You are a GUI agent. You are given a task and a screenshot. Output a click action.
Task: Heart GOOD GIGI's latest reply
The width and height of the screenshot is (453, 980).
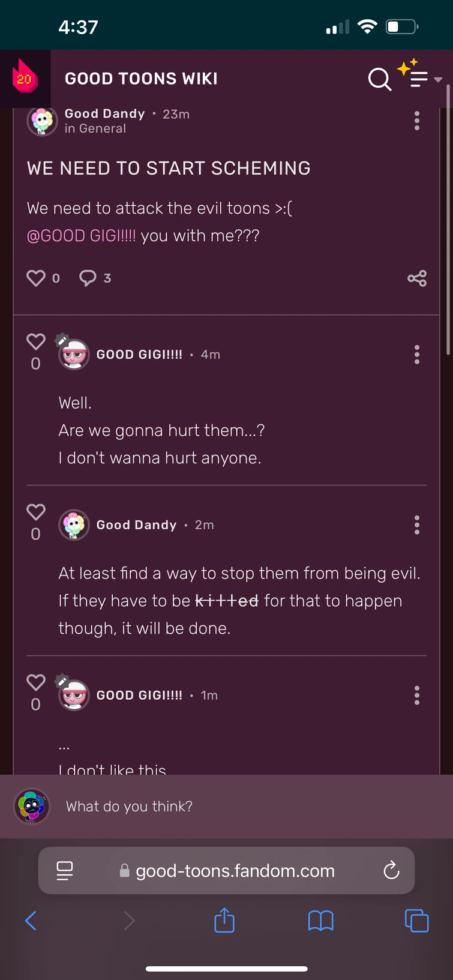[x=36, y=682]
